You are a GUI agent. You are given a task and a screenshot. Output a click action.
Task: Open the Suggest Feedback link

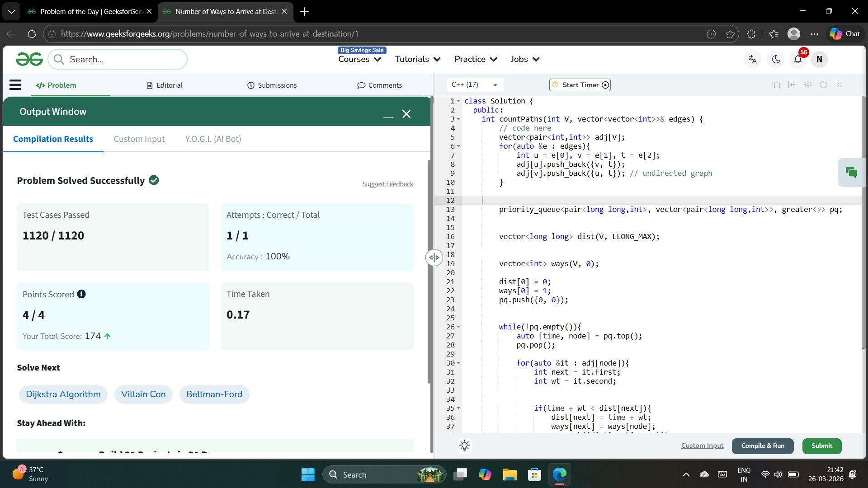coord(387,184)
